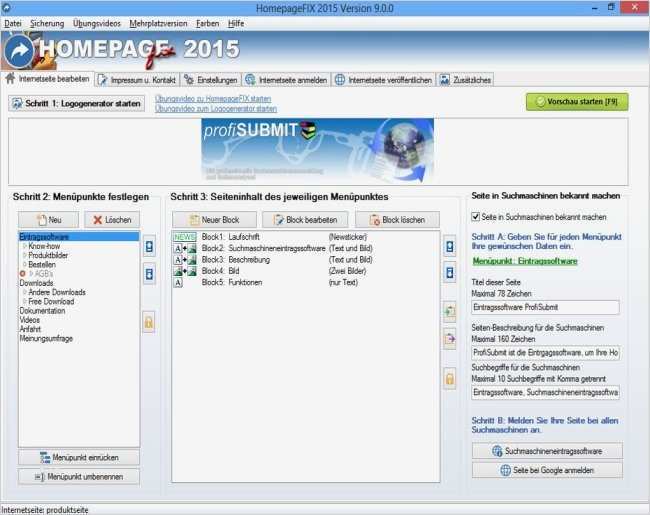Image resolution: width=650 pixels, height=515 pixels.
Task: Select Downloads in the menu tree
Action: pyautogui.click(x=36, y=283)
